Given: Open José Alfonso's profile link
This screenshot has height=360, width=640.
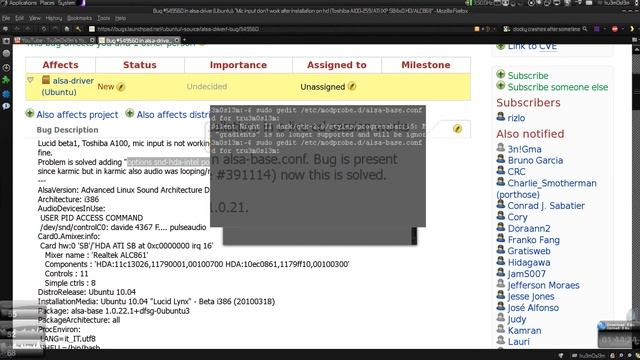Looking at the screenshot, I should pyautogui.click(x=533, y=308).
